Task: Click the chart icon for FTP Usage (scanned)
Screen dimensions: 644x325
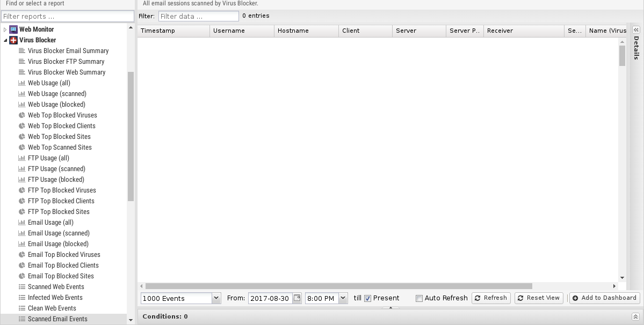Action: pos(22,169)
